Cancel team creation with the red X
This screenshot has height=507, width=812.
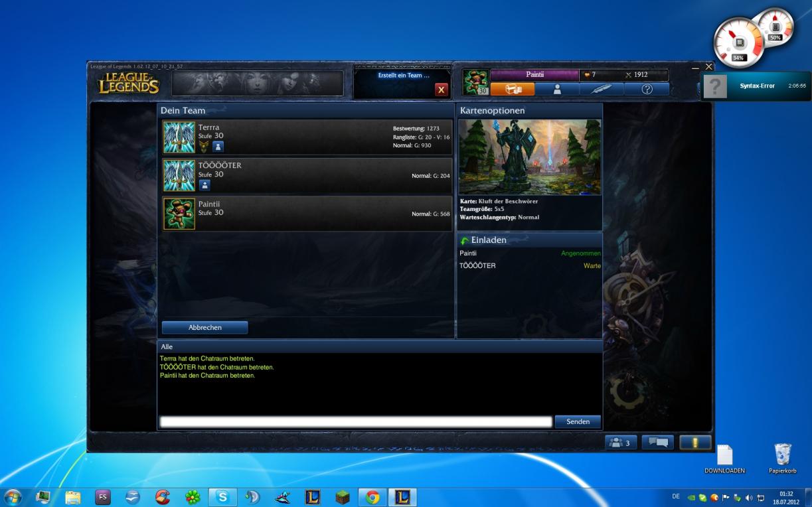click(442, 90)
